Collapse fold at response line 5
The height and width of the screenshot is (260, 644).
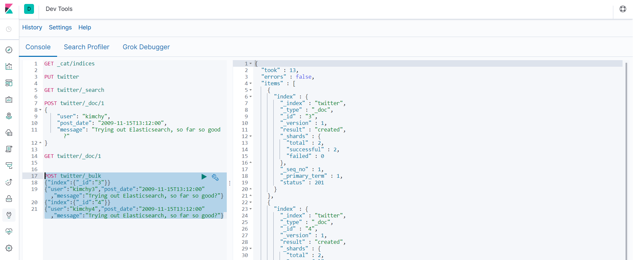pyautogui.click(x=251, y=90)
